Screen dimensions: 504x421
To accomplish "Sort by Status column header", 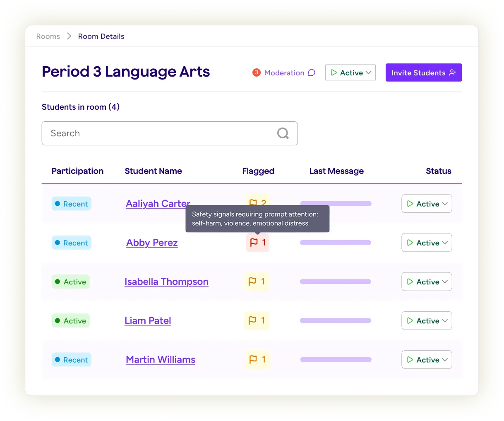I will pyautogui.click(x=439, y=171).
